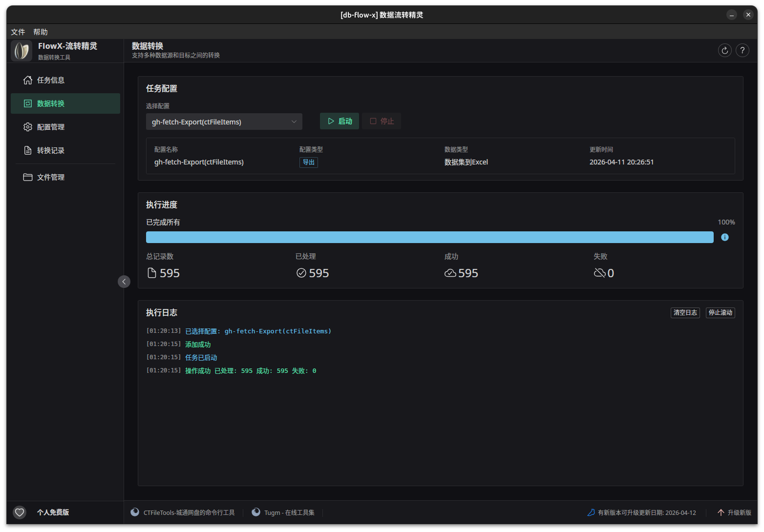The image size is (764, 532).
Task: Select the 数据转换 sidebar tab
Action: point(65,103)
